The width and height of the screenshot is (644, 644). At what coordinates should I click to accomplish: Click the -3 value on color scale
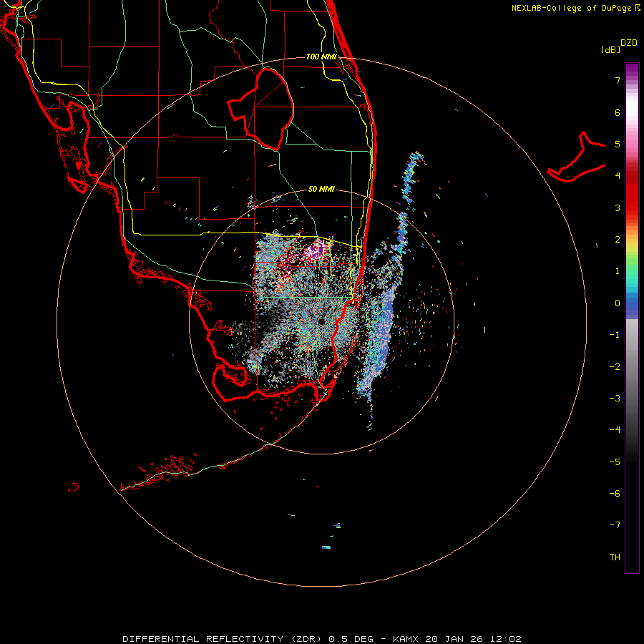point(615,398)
